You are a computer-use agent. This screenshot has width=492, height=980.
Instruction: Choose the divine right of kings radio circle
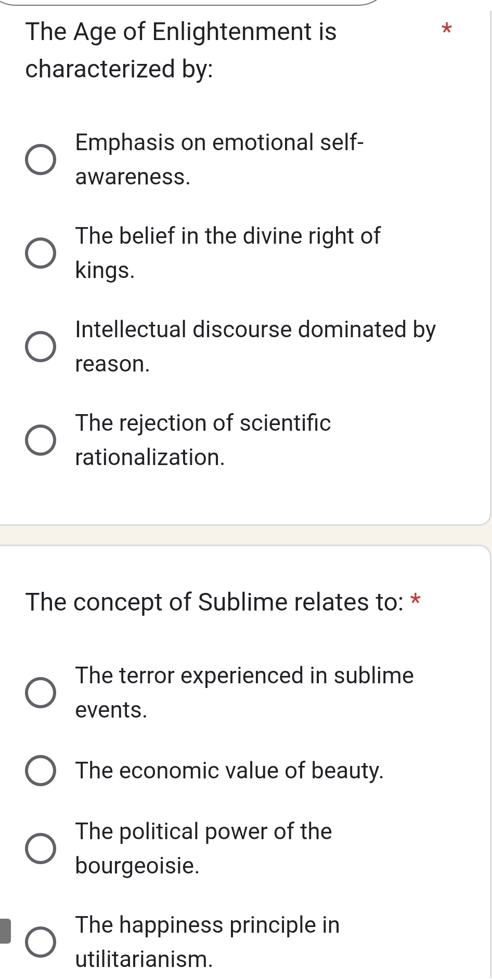point(41,254)
